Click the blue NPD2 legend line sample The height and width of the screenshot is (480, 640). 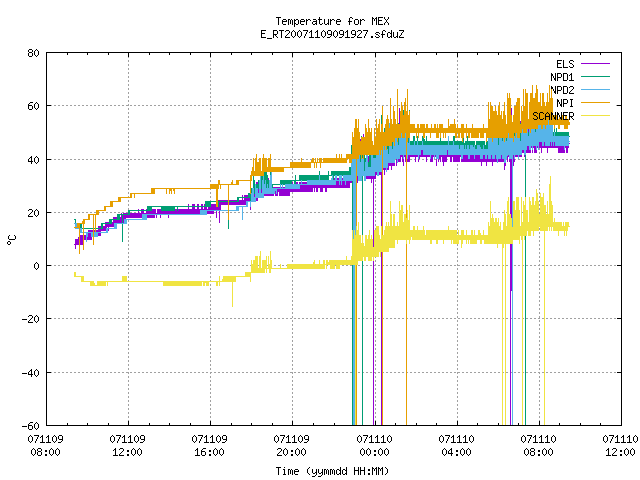tap(595, 90)
